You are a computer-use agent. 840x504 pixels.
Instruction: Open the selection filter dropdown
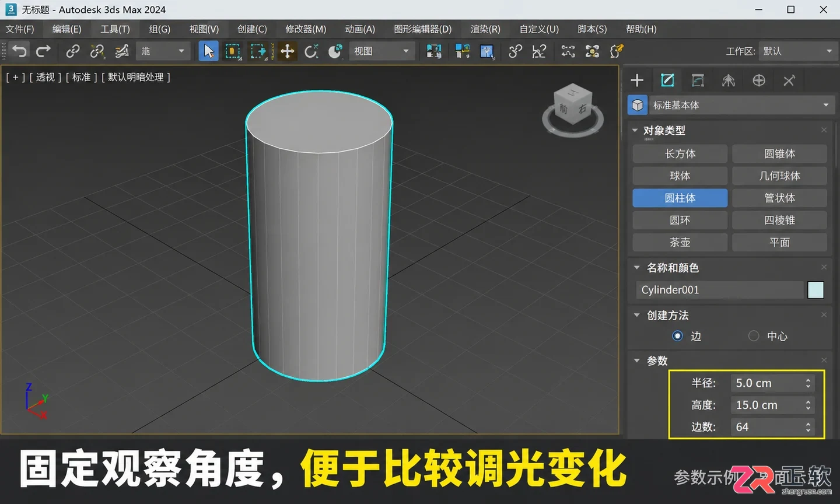tap(162, 51)
